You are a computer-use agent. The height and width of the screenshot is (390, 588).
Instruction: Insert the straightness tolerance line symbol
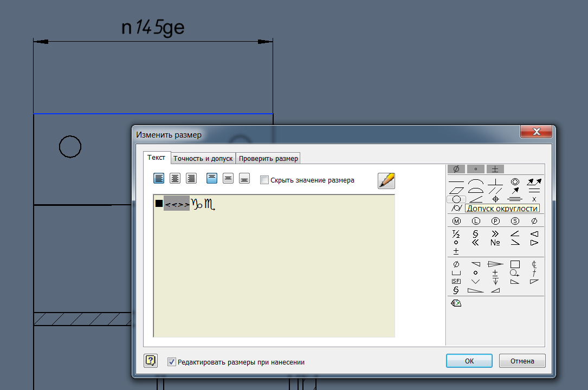coord(456,181)
